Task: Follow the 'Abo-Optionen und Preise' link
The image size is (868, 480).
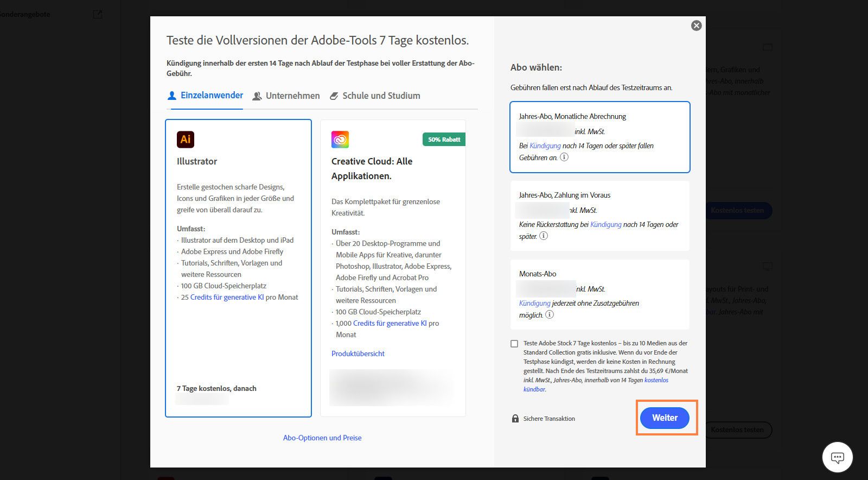Action: click(322, 438)
